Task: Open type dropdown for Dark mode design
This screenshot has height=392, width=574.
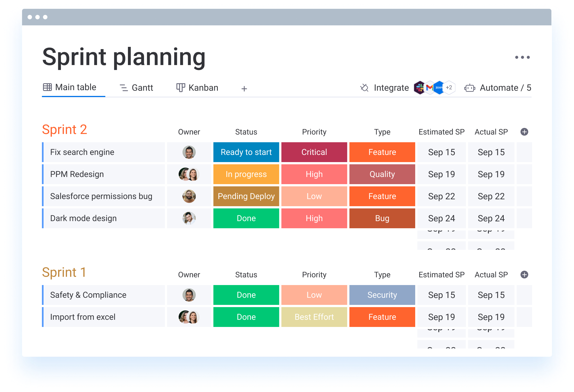Action: 382,218
